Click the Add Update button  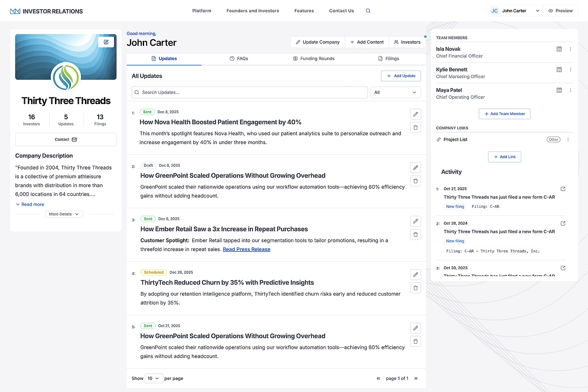[401, 76]
